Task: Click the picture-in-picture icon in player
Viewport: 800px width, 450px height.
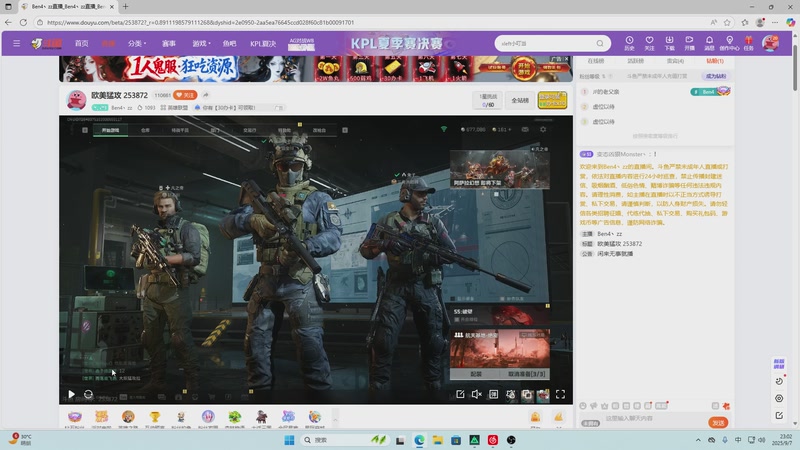Action: point(527,394)
